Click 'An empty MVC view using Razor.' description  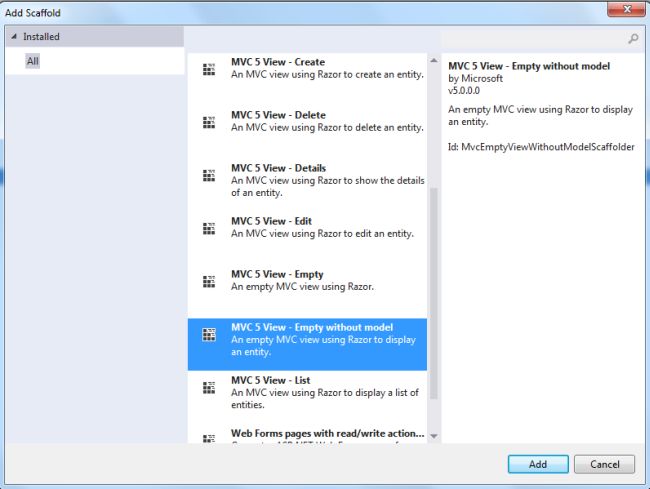302,287
